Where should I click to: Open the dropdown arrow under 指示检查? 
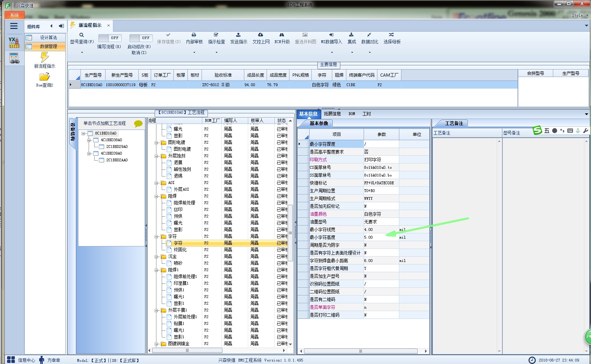pos(216,53)
